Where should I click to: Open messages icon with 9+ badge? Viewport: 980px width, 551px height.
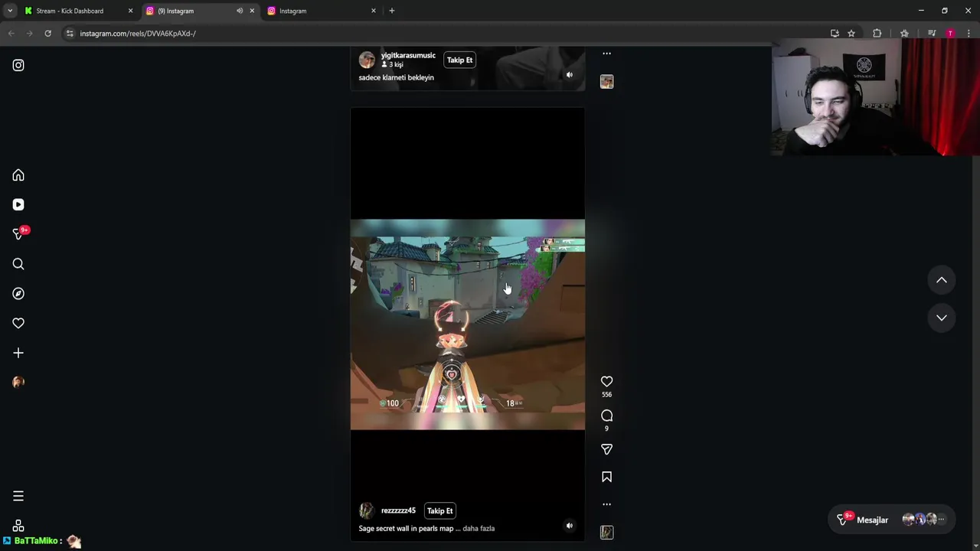point(18,233)
